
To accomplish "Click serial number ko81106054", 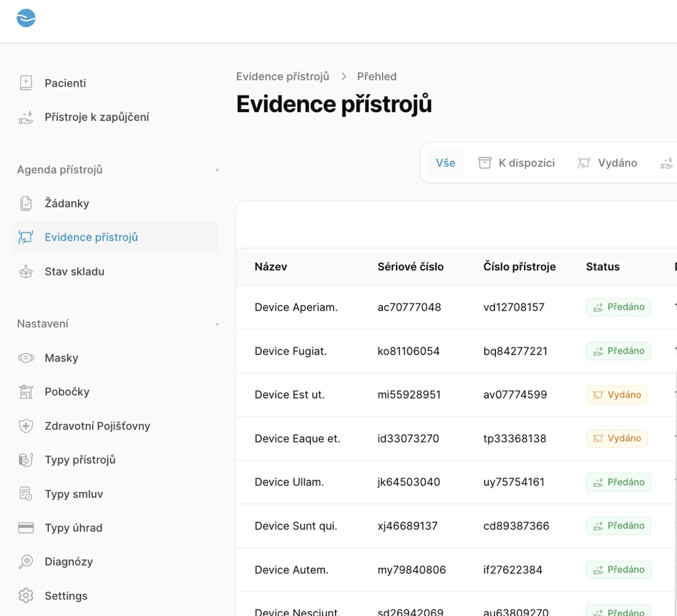I will click(408, 351).
